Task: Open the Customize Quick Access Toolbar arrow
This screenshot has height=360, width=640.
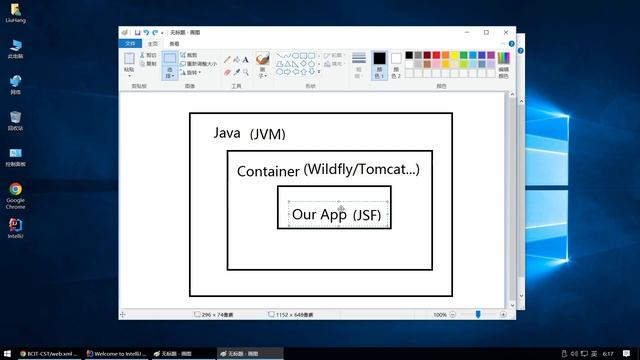Action: (x=162, y=33)
